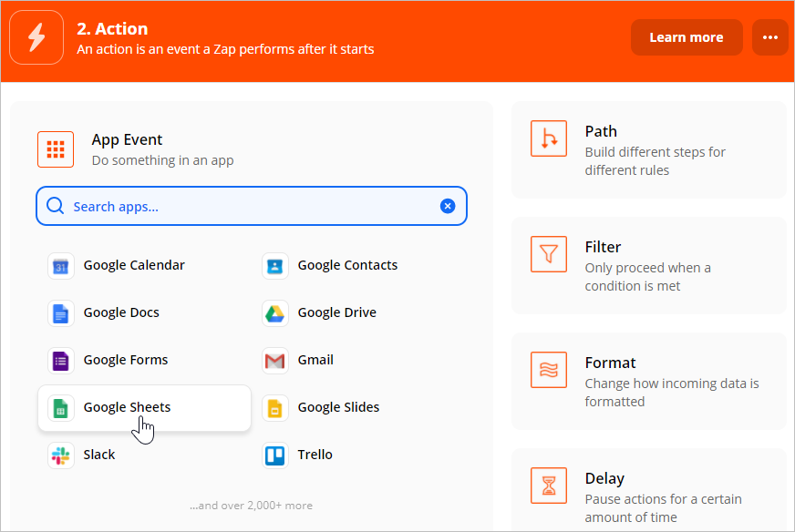The height and width of the screenshot is (532, 795).
Task: Click the Format heading
Action: (x=611, y=363)
